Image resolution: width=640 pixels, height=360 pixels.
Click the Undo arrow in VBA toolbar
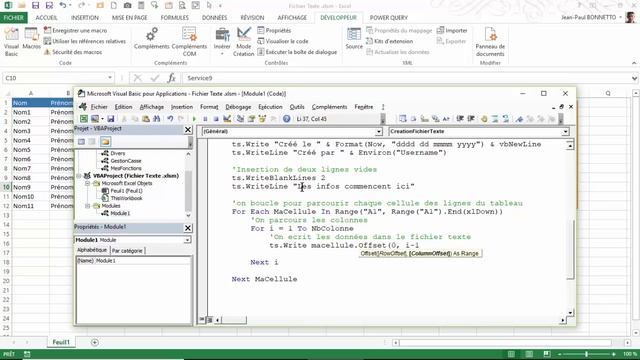point(170,119)
